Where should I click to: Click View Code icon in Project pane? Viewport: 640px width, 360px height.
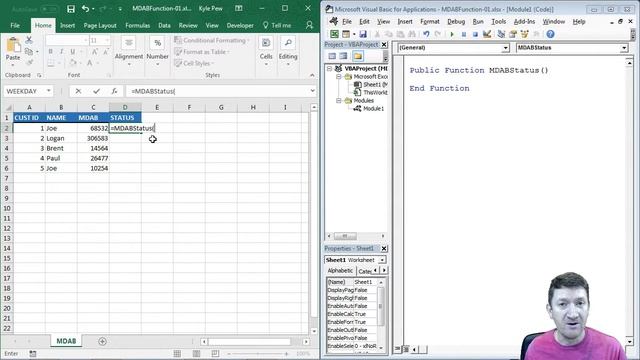332,56
